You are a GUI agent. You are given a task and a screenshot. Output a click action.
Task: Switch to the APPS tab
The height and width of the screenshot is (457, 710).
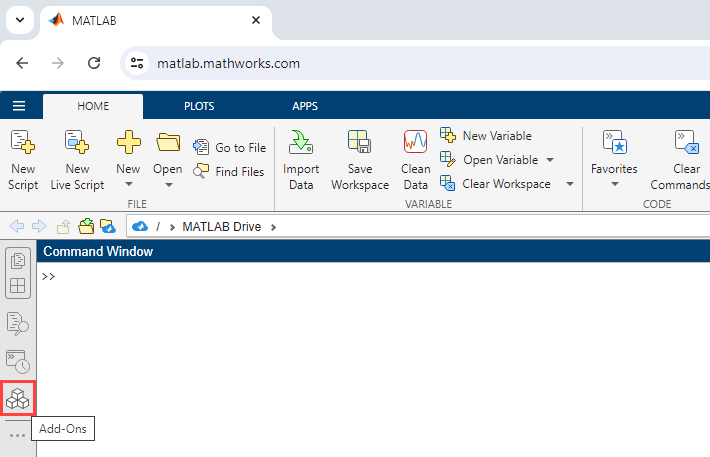coord(305,107)
